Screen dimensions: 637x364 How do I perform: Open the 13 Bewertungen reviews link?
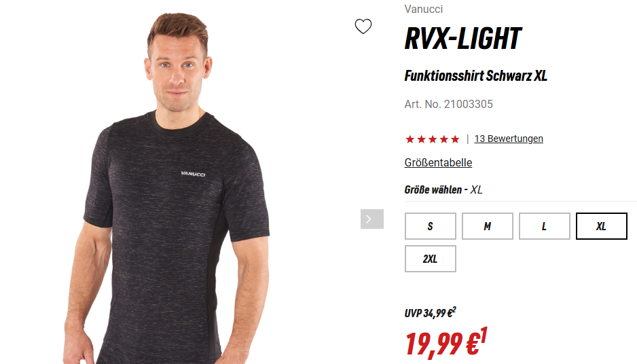tap(509, 139)
